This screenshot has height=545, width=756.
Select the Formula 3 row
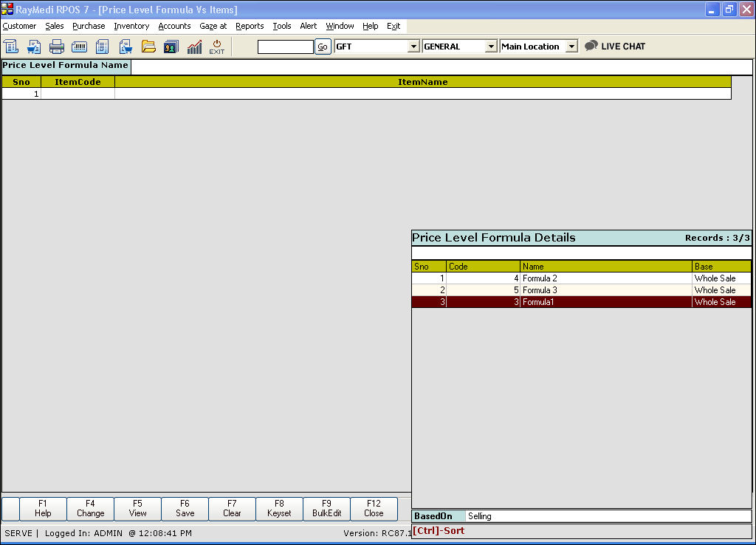coord(582,290)
